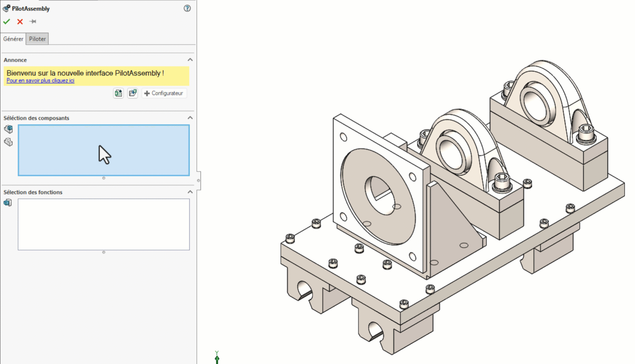This screenshot has width=635, height=364.
Task: Click the gray part icon below component icon
Action: 8,142
